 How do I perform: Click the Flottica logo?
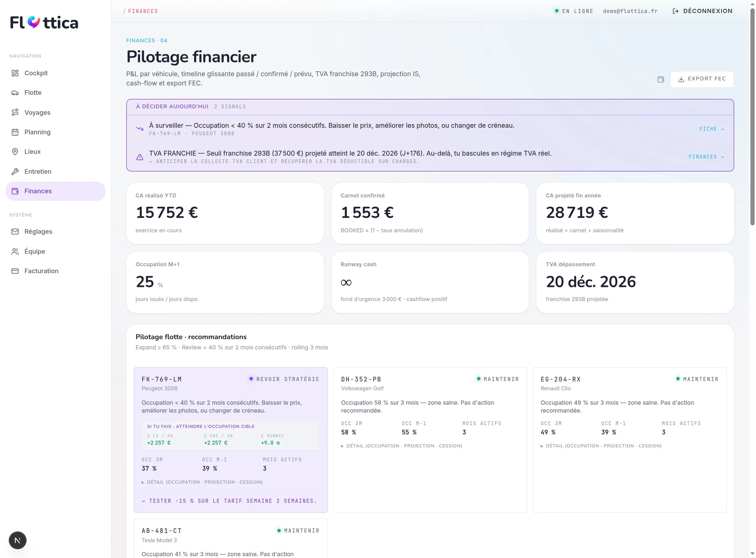(44, 23)
